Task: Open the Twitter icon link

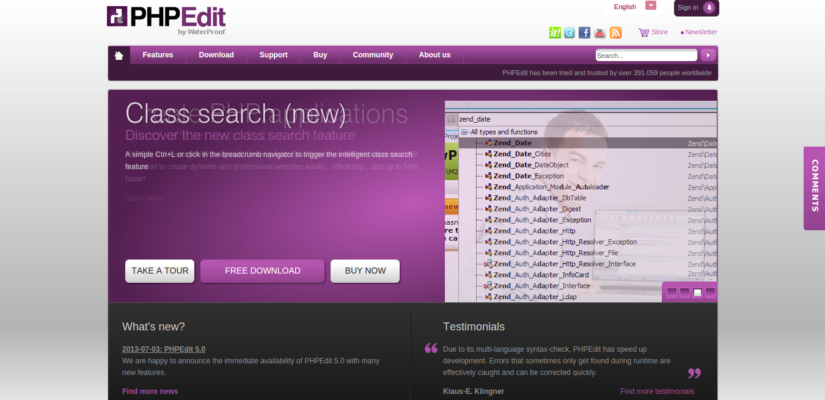Action: [569, 33]
